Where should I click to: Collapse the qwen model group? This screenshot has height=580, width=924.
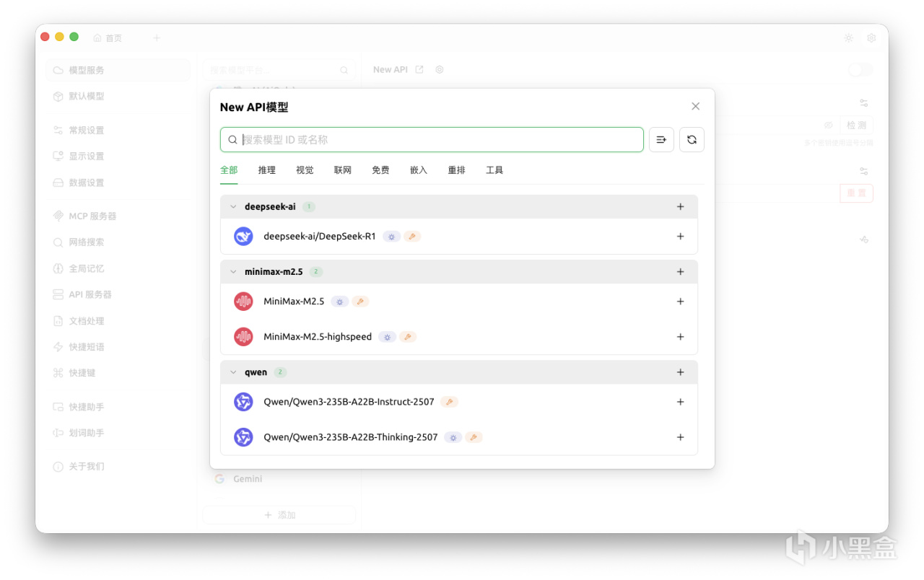(233, 372)
